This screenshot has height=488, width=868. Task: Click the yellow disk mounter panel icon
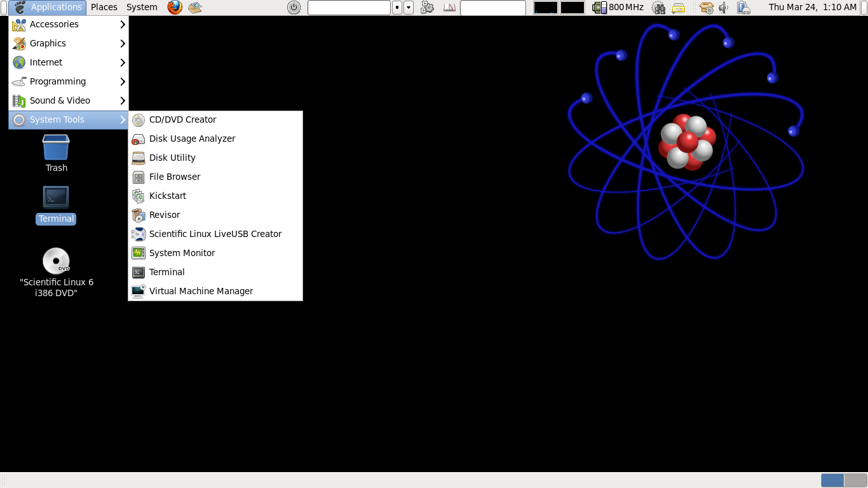point(679,8)
